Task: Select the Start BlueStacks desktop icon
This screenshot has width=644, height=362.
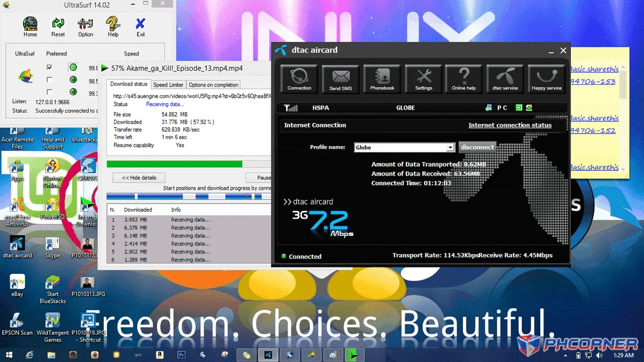Action: 53,290
